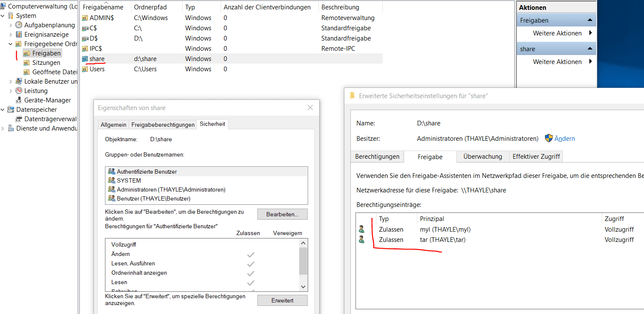Click the Benutzer (THAYLE\Benutzer) group icon

[x=112, y=198]
